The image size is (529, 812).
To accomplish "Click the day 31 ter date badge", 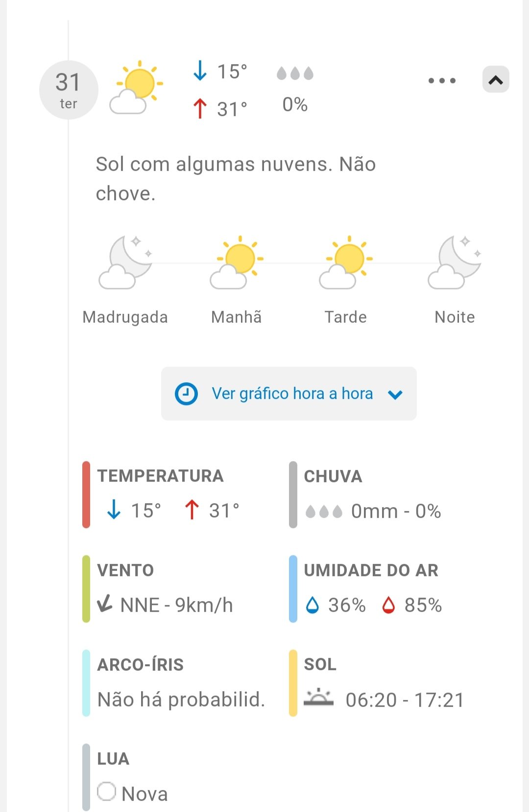I will 69,90.
